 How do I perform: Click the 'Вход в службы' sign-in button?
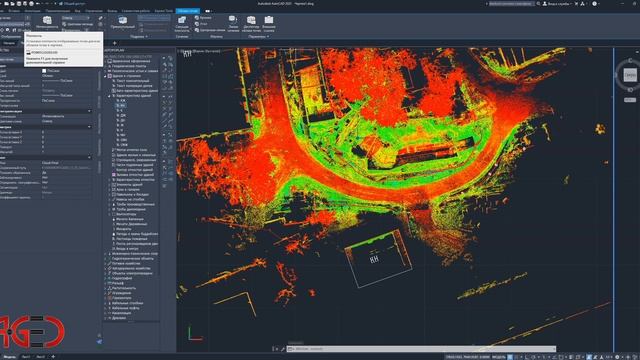click(x=557, y=4)
